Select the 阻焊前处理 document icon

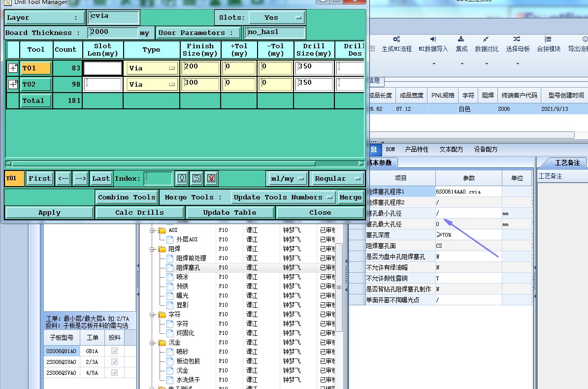coord(170,258)
